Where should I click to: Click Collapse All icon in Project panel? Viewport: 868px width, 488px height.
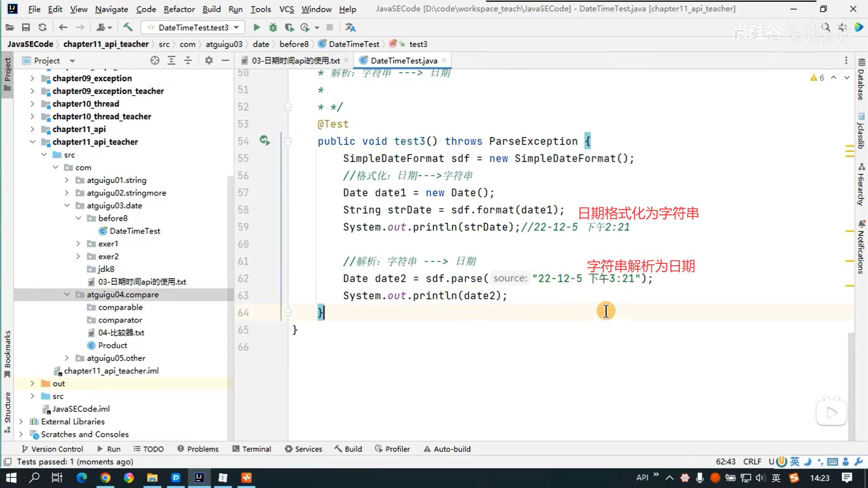pos(188,61)
